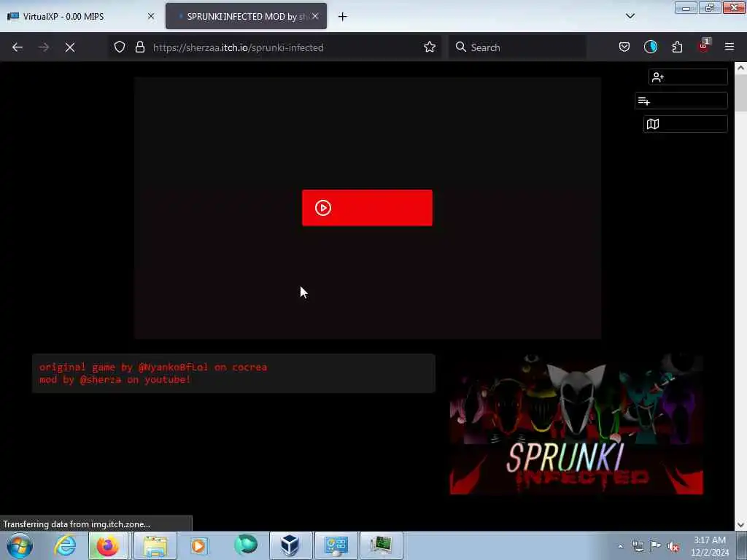Switch to the VirtualXP tab
Screen dimensions: 747x560
(x=81, y=17)
